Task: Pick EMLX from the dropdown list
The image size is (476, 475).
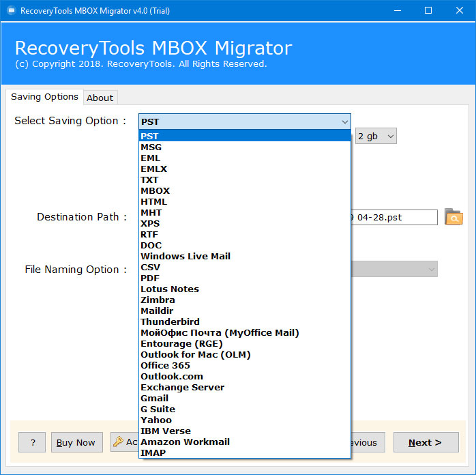Action: [x=245, y=169]
